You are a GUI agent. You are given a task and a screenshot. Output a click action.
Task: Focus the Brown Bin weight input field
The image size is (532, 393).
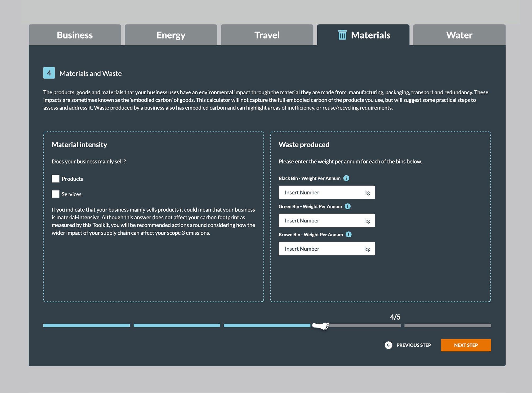(320, 249)
